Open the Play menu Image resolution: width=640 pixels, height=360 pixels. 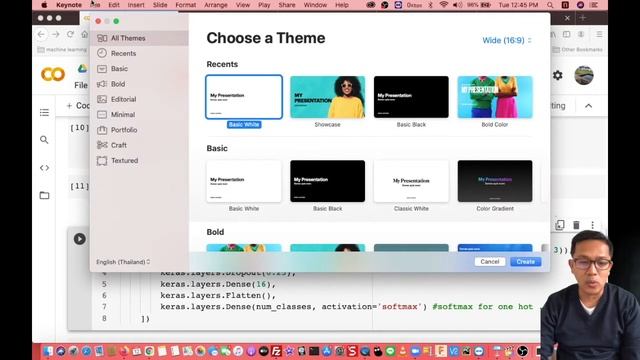(x=264, y=5)
